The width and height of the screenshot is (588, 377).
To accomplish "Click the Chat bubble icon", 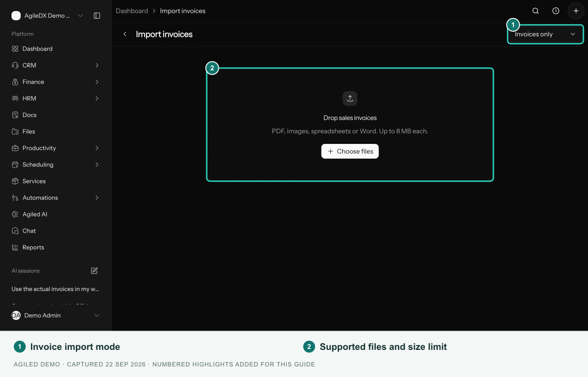I will [15, 231].
